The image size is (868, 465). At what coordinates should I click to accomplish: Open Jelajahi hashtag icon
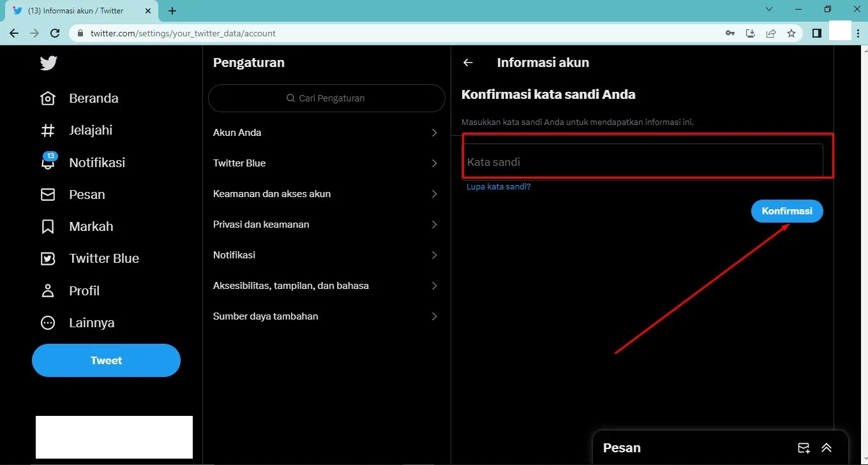pyautogui.click(x=48, y=130)
